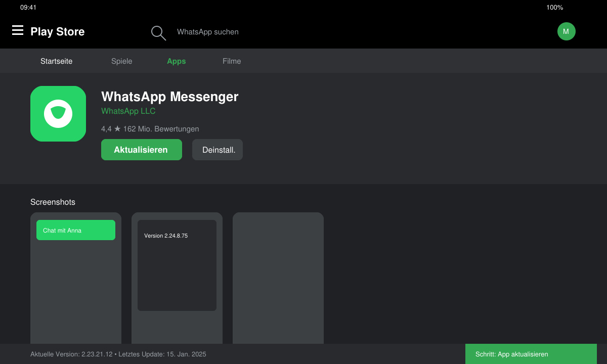The image size is (607, 364).
Task: Tap the Deinstall. button
Action: pyautogui.click(x=218, y=150)
